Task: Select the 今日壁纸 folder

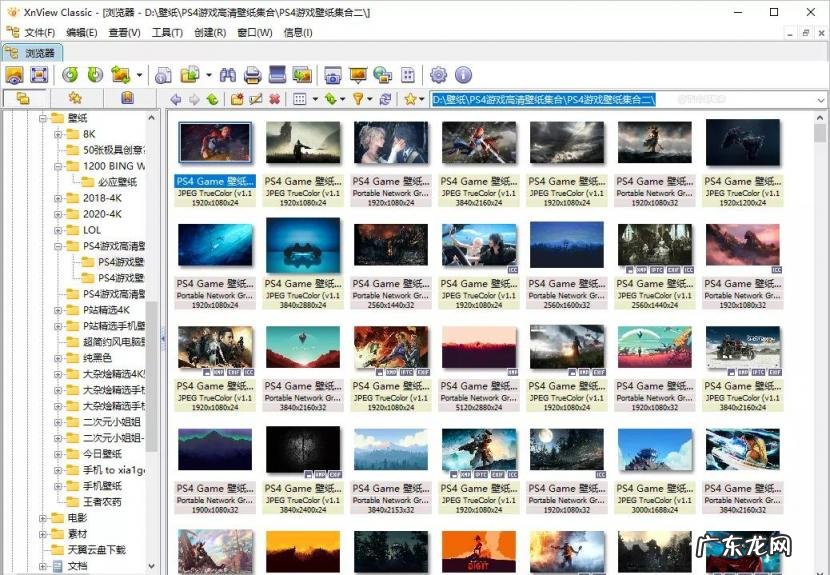Action: pyautogui.click(x=102, y=454)
